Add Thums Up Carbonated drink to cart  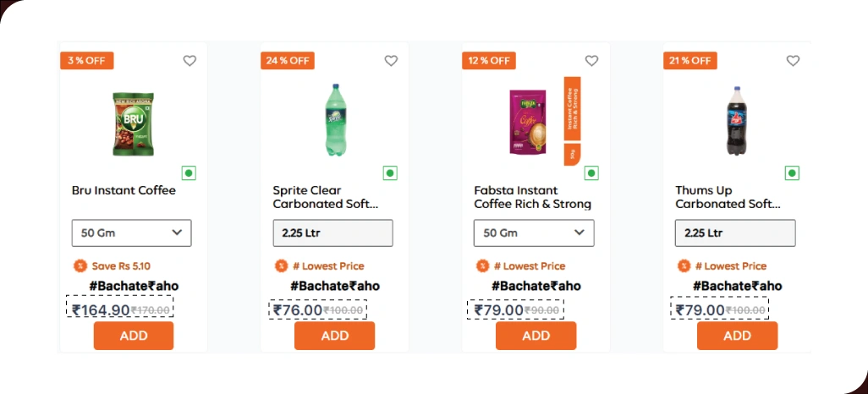737,336
